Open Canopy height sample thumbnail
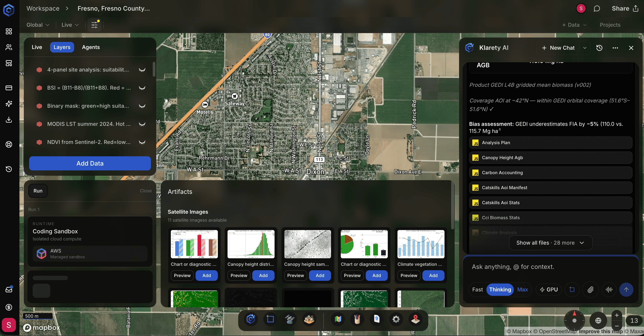Screen dimensions: 644x336 [307, 244]
